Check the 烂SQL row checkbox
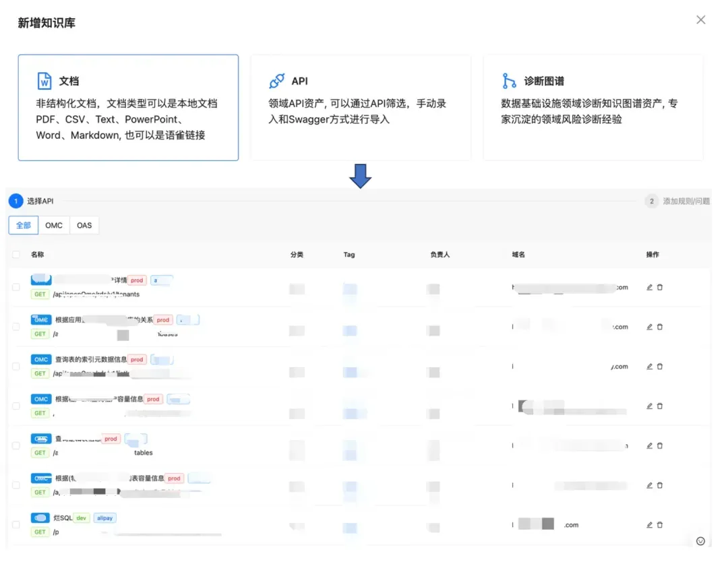 16,525
